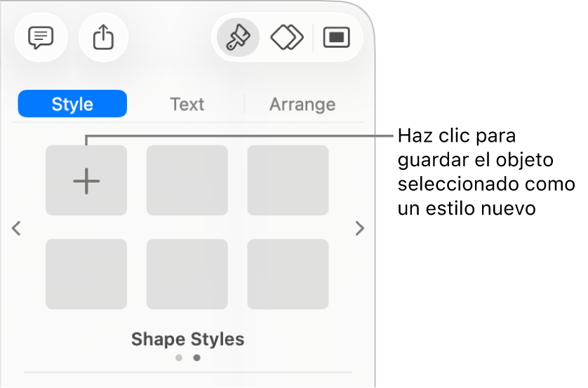588x388 pixels.
Task: Open the comments icon
Action: coord(40,38)
